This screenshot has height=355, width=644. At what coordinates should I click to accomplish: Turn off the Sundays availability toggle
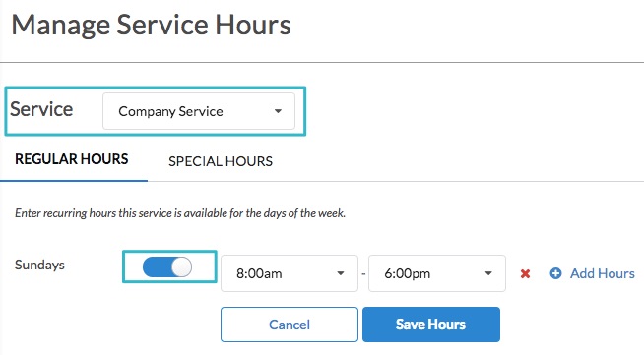click(x=167, y=267)
